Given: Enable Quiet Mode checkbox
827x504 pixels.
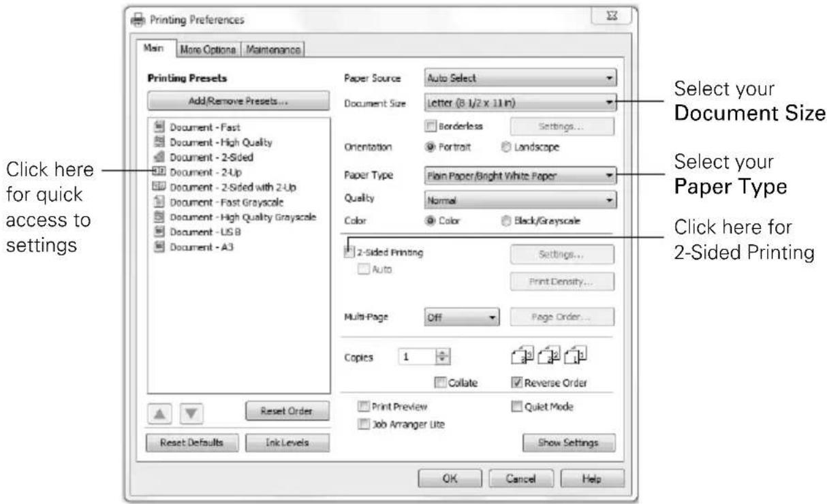Looking at the screenshot, I should [517, 407].
